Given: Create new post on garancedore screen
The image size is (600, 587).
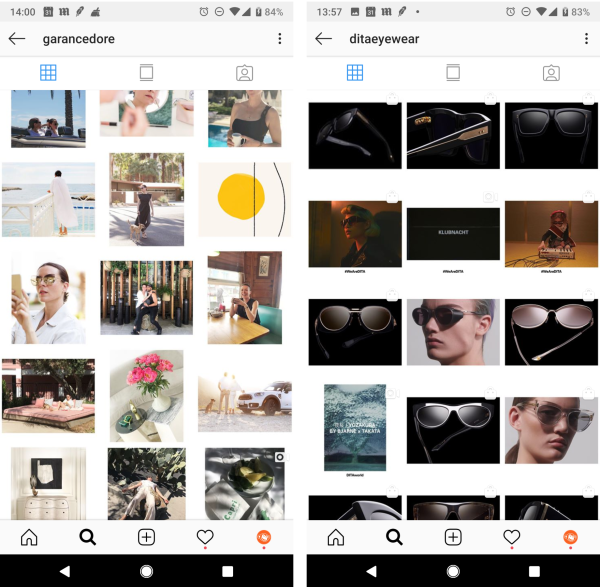Looking at the screenshot, I should (x=146, y=537).
